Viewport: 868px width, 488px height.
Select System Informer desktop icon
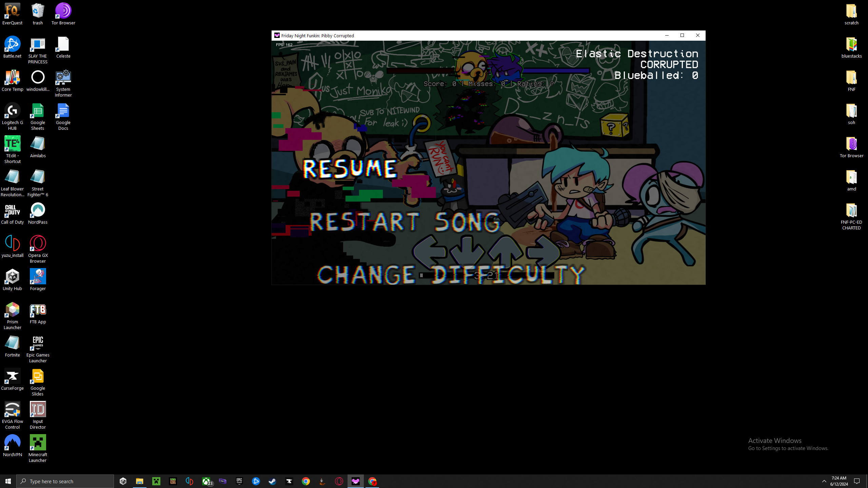point(63,83)
